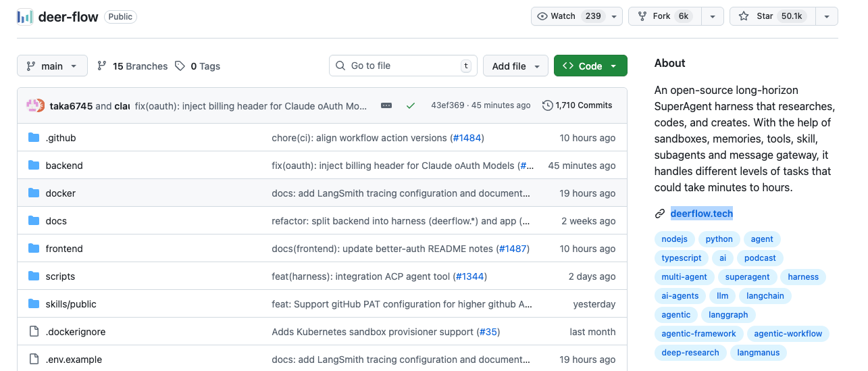Click the deer-flow repository logo icon
The width and height of the screenshot is (868, 371).
pos(24,17)
